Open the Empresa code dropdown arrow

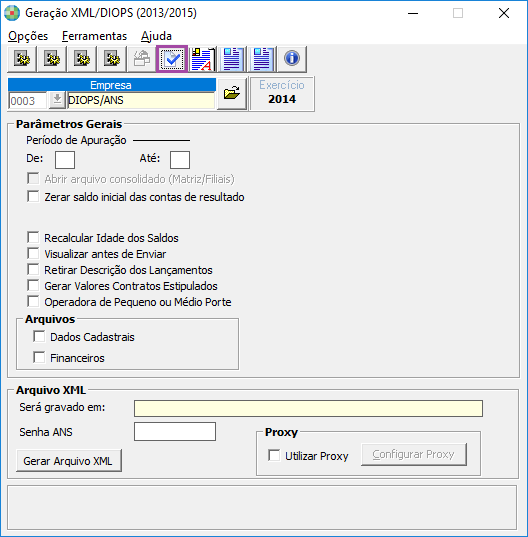[x=57, y=100]
